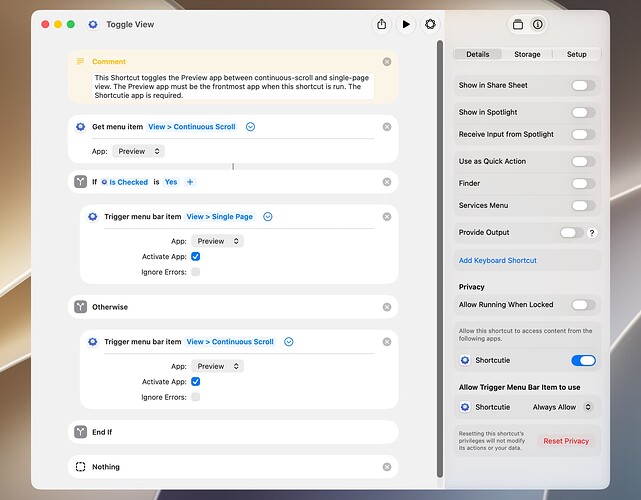Select the Is Checked variable token
The width and height of the screenshot is (641, 500).
pyautogui.click(x=125, y=182)
